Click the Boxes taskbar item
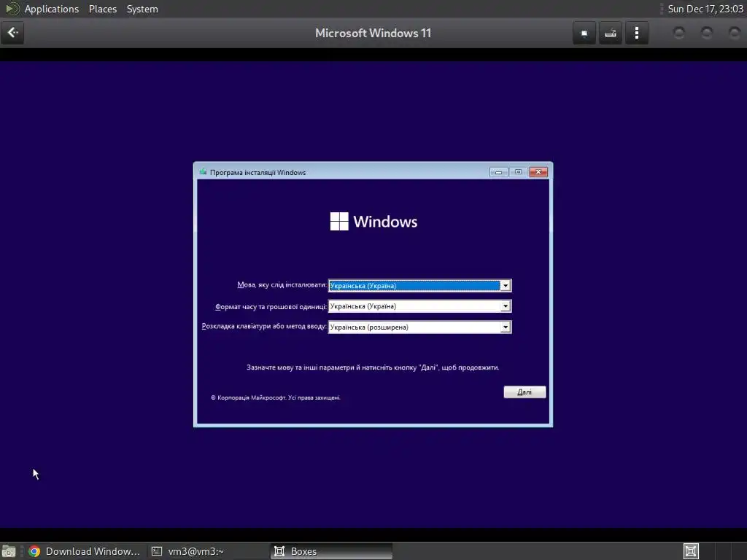The image size is (747, 560). [332, 551]
